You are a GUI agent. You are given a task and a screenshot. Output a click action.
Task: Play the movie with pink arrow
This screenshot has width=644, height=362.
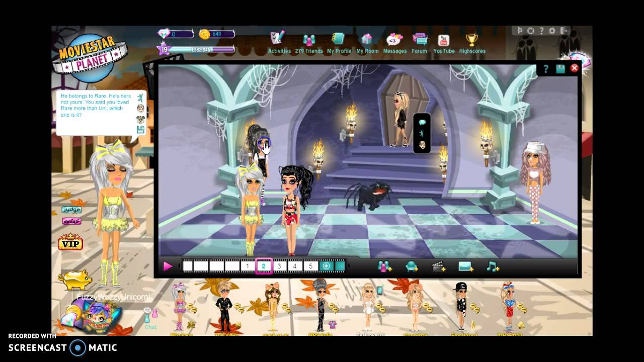pyautogui.click(x=168, y=266)
